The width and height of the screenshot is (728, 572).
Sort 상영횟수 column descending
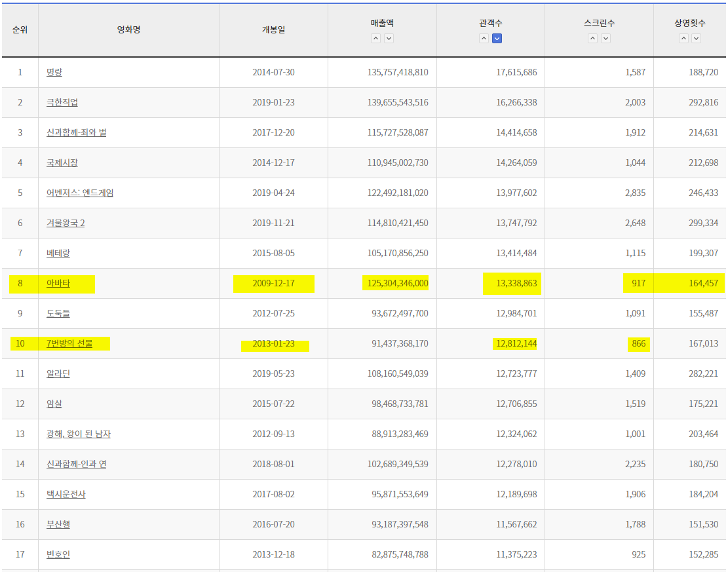tap(697, 39)
